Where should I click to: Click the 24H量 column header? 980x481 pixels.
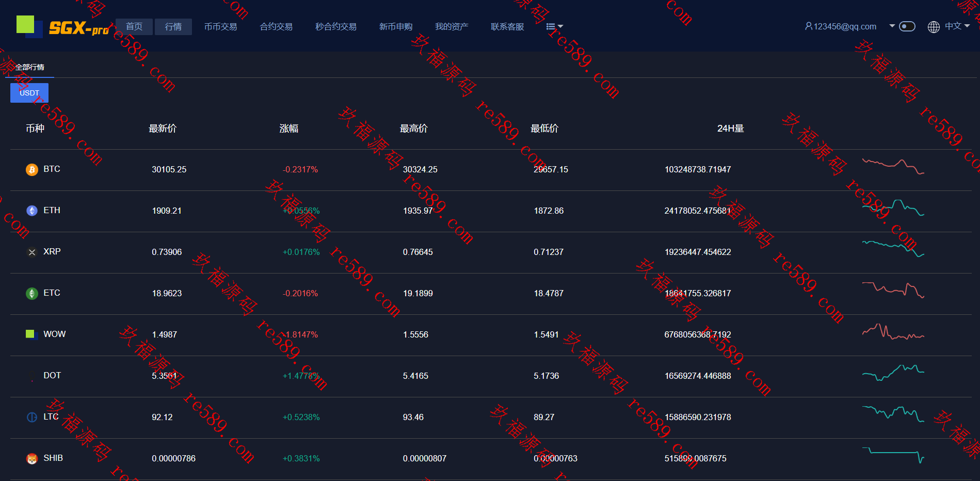click(730, 129)
